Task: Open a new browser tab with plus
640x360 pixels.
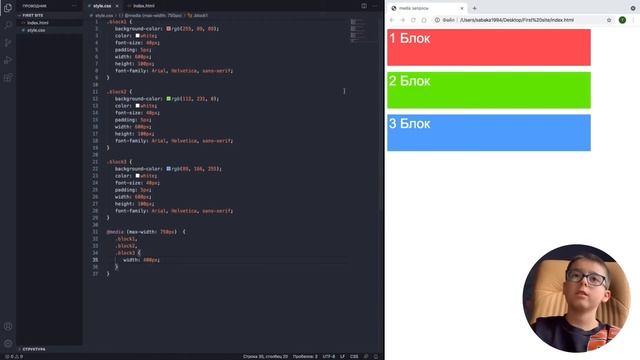Action: click(474, 8)
